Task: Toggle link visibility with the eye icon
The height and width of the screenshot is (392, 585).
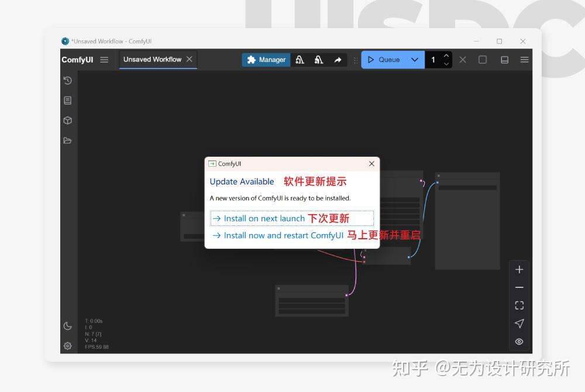Action: [519, 342]
